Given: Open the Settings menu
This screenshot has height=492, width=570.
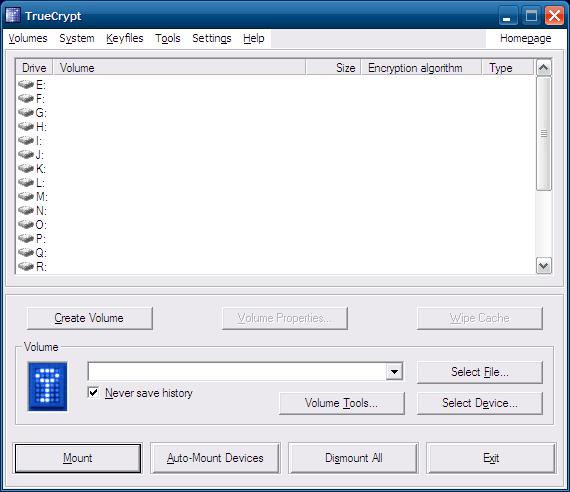Looking at the screenshot, I should coord(212,38).
